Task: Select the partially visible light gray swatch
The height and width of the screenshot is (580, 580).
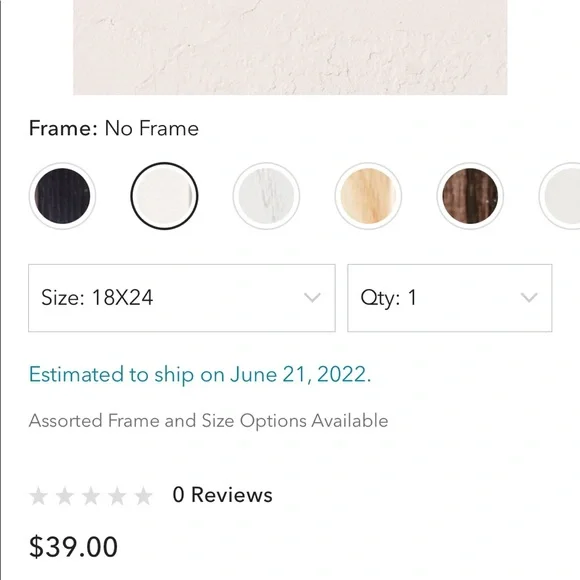Action: [560, 196]
